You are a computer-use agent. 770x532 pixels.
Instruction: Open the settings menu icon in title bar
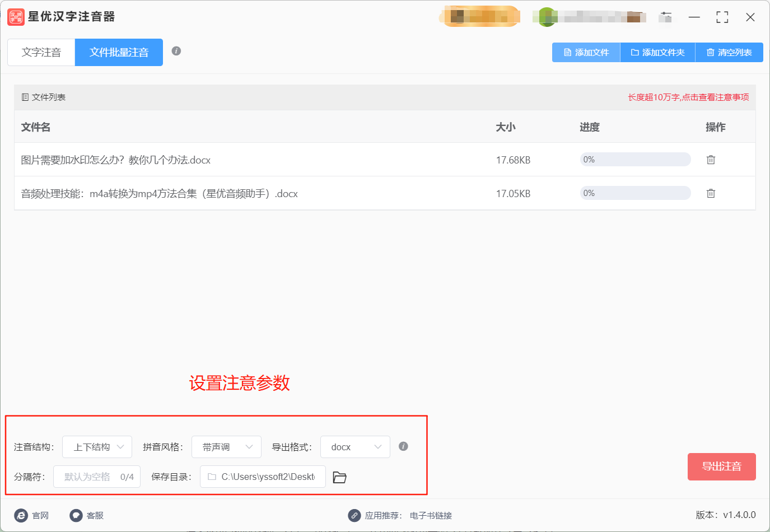click(665, 17)
